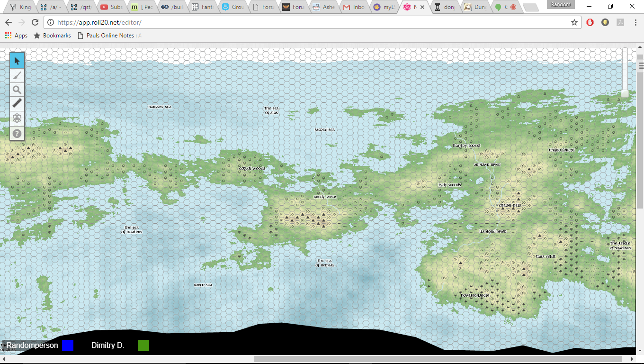Open a new browser tab
This screenshot has width=644, height=364.
530,8
